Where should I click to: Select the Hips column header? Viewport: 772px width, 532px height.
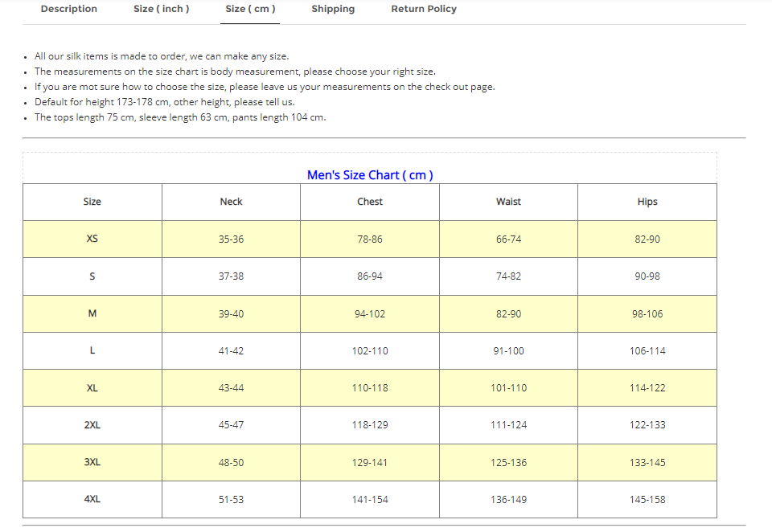647,202
